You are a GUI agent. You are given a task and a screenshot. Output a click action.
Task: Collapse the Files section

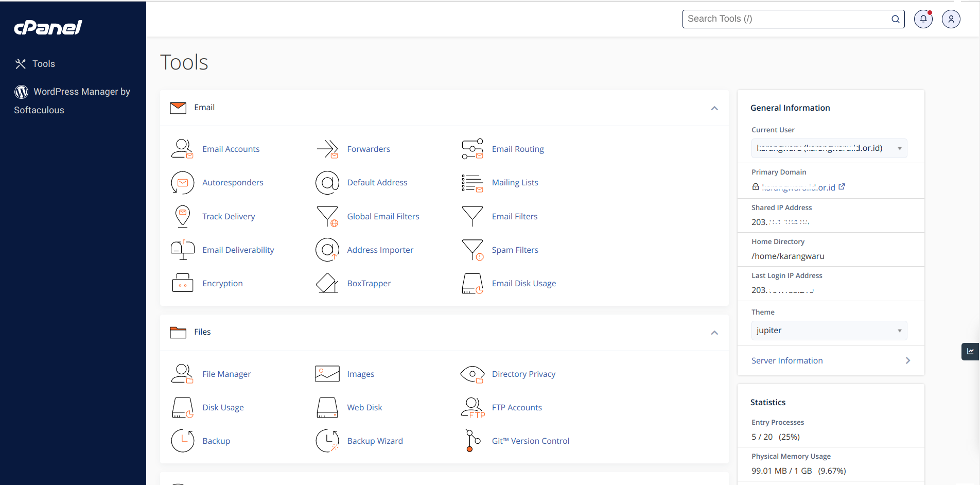coord(714,333)
